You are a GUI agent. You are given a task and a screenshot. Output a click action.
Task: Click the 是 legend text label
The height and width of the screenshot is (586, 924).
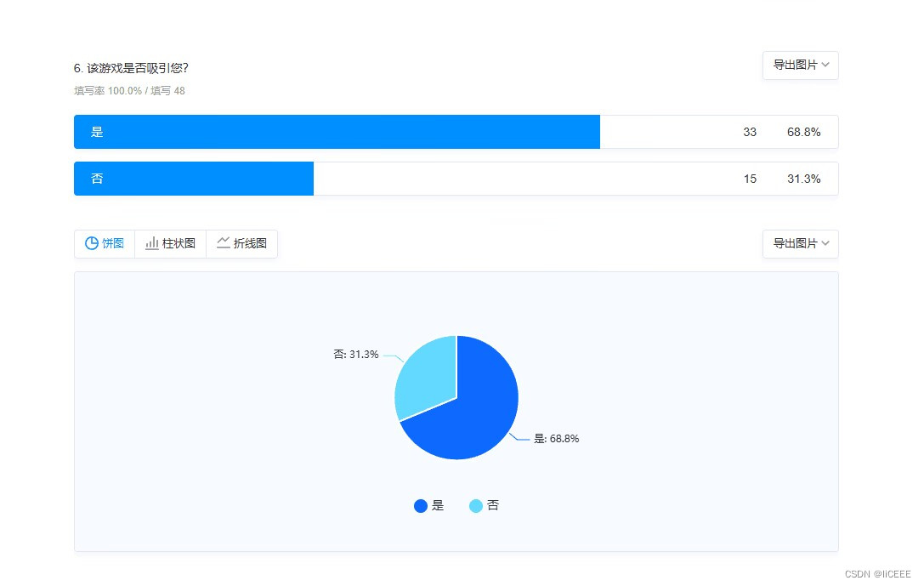click(x=438, y=505)
